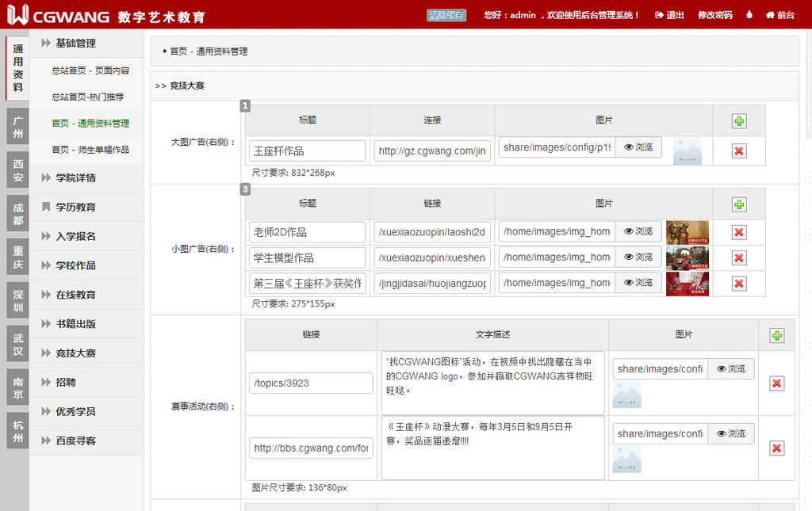Expand the 书籍出版 menu section
The width and height of the screenshot is (812, 511).
pos(86,324)
